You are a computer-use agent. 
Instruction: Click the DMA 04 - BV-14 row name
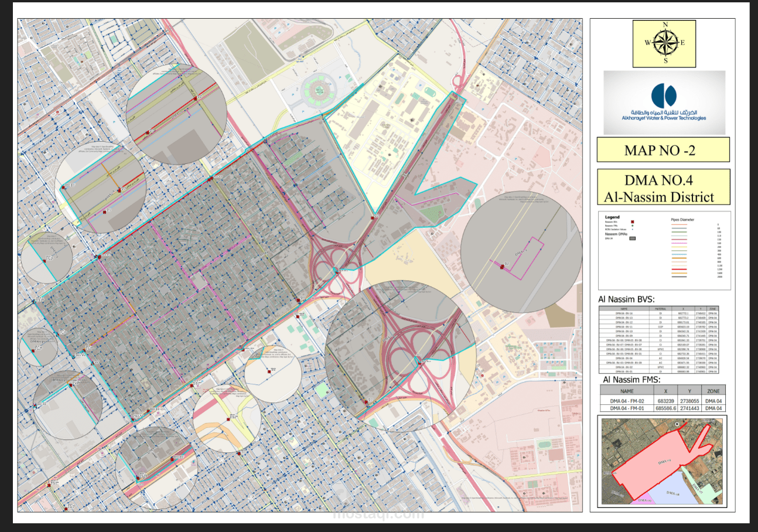point(624,313)
